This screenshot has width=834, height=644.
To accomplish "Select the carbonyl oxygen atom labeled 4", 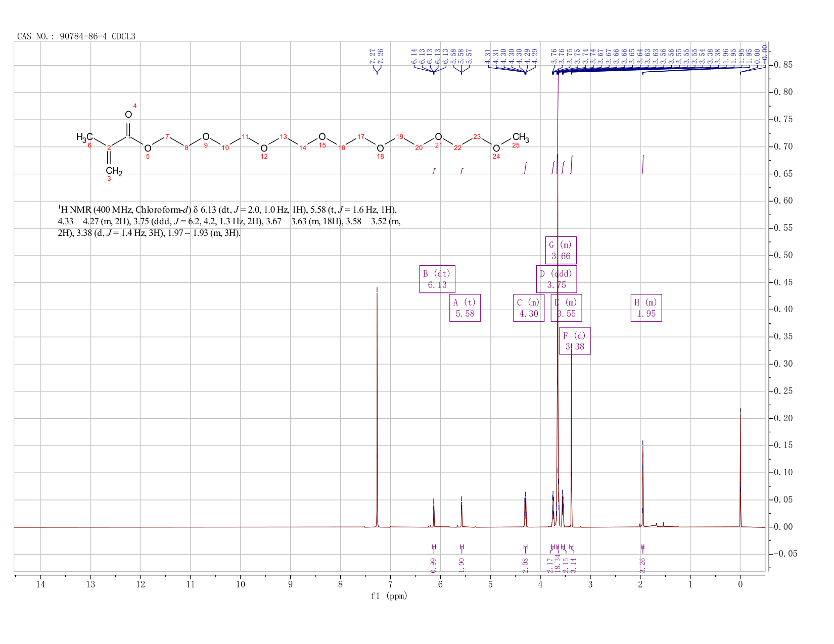I will pyautogui.click(x=128, y=115).
